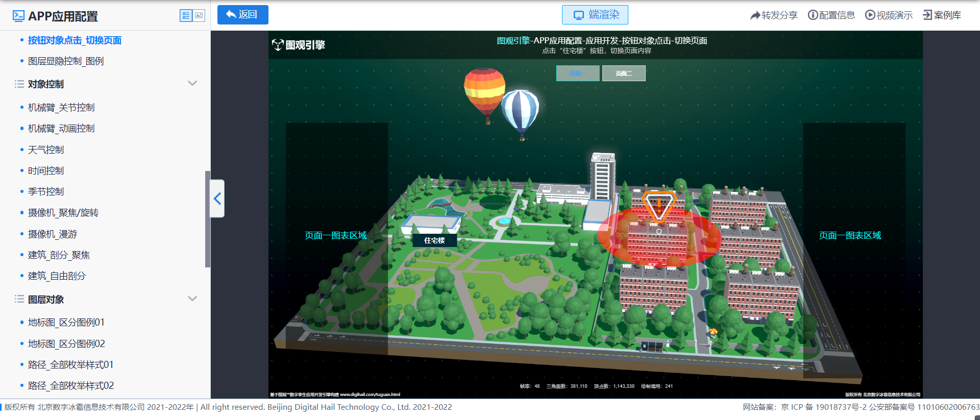Open 地标图_区分图例02 item

click(66, 344)
